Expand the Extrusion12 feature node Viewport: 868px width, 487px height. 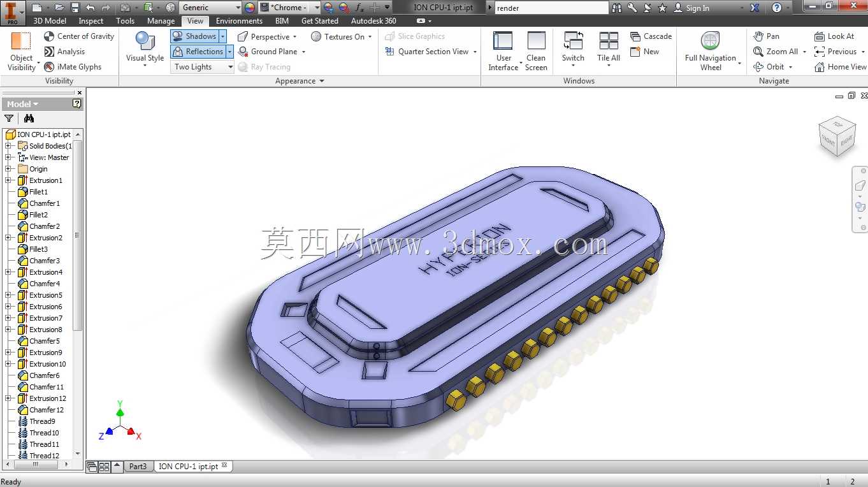[x=8, y=398]
